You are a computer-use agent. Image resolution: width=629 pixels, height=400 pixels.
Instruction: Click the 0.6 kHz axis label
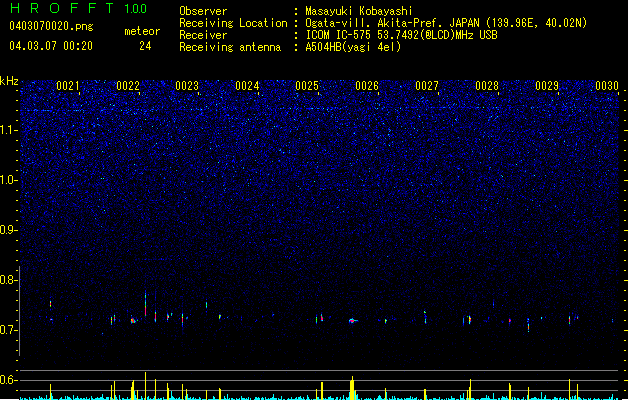[9, 380]
